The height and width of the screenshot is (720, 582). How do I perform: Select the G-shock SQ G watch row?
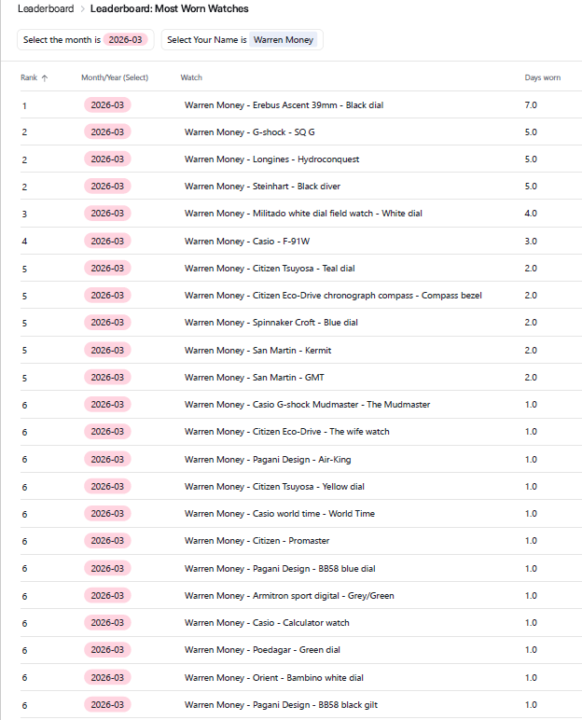(x=301, y=132)
